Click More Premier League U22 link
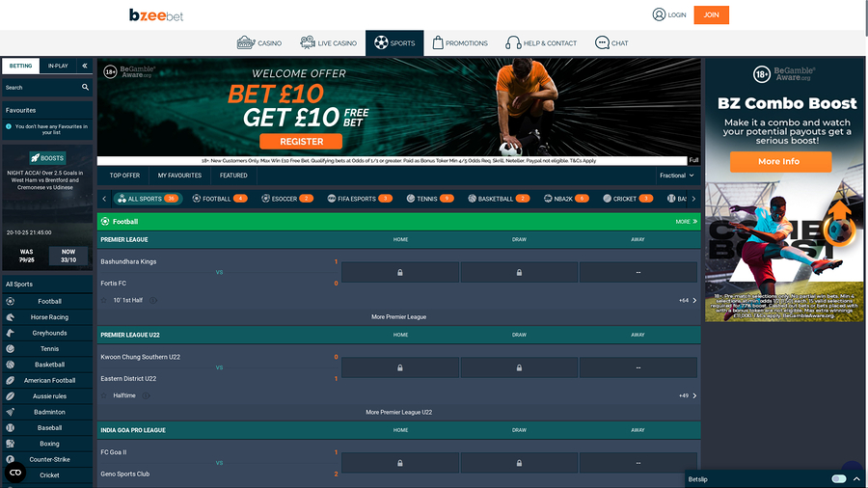The image size is (868, 488). point(398,412)
